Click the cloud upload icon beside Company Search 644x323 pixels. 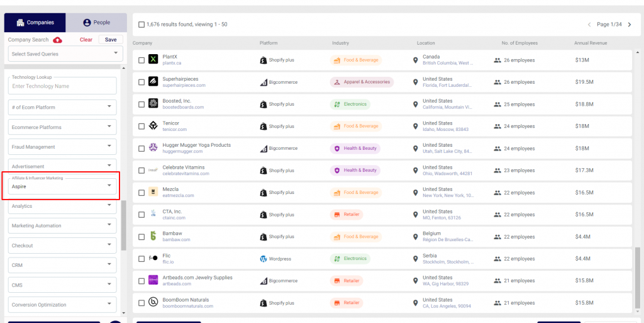click(x=57, y=40)
